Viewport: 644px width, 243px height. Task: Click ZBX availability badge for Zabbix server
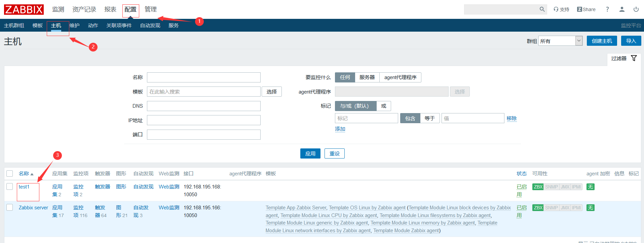pyautogui.click(x=538, y=208)
